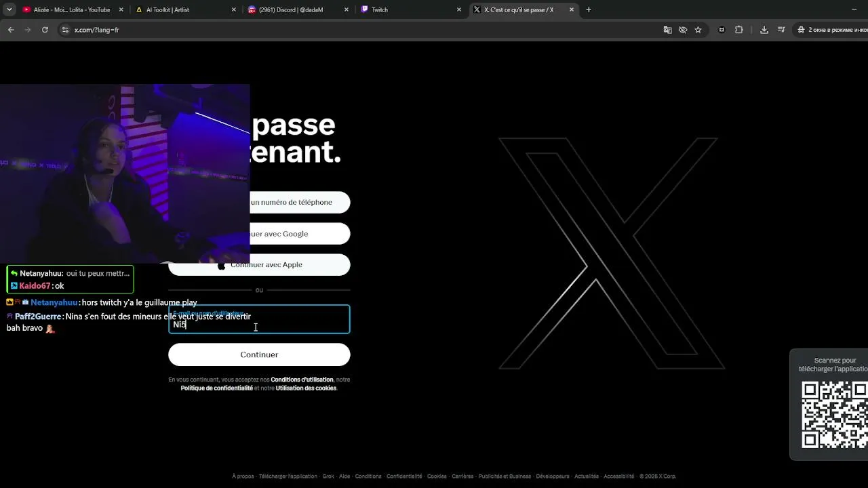
Task: Open the Grok footer link
Action: (x=328, y=476)
